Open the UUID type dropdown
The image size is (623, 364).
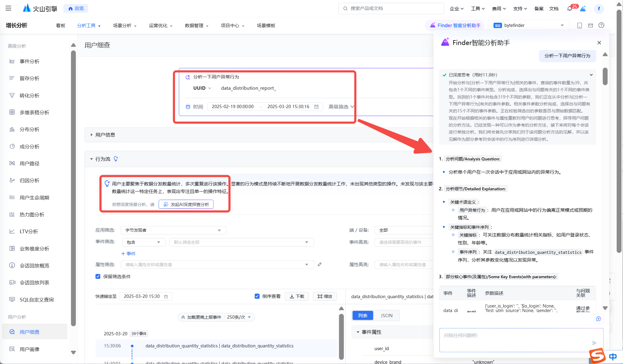tap(202, 88)
